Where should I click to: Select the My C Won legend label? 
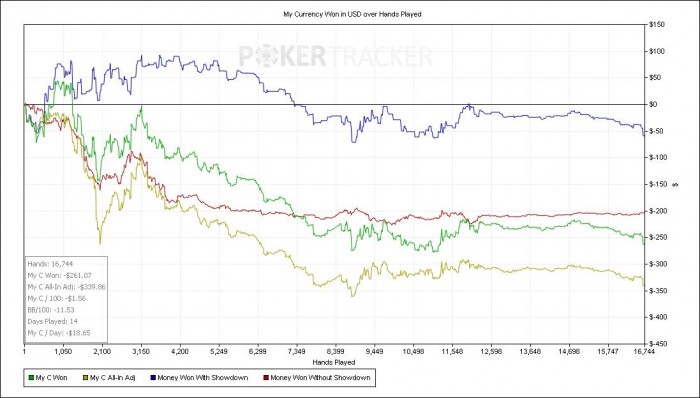tap(51, 378)
